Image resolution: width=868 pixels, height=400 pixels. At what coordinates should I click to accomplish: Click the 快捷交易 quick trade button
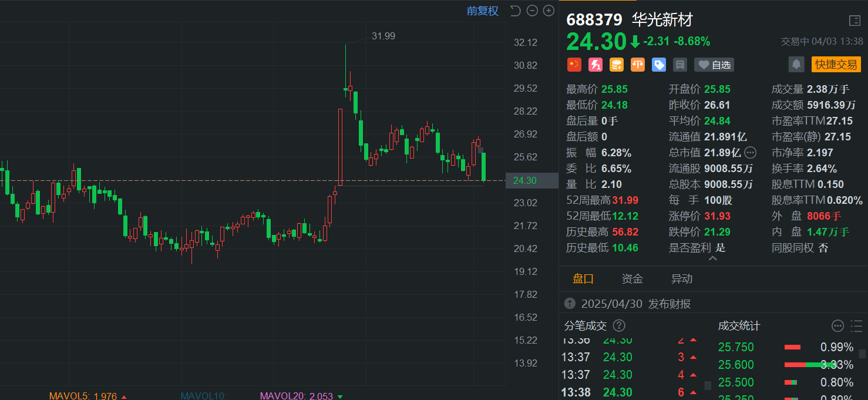pyautogui.click(x=836, y=65)
